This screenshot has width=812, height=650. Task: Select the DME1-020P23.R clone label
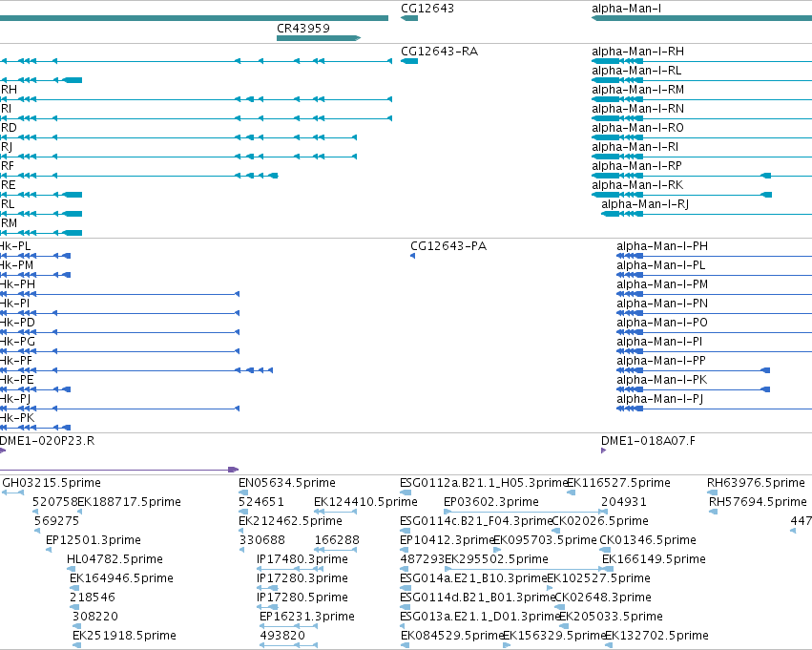(x=47, y=441)
